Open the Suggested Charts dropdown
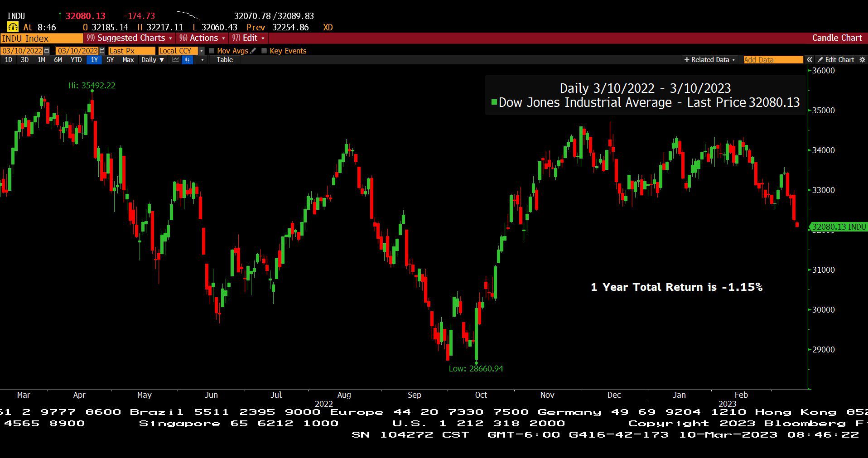Image resolution: width=868 pixels, height=458 pixels. click(130, 38)
